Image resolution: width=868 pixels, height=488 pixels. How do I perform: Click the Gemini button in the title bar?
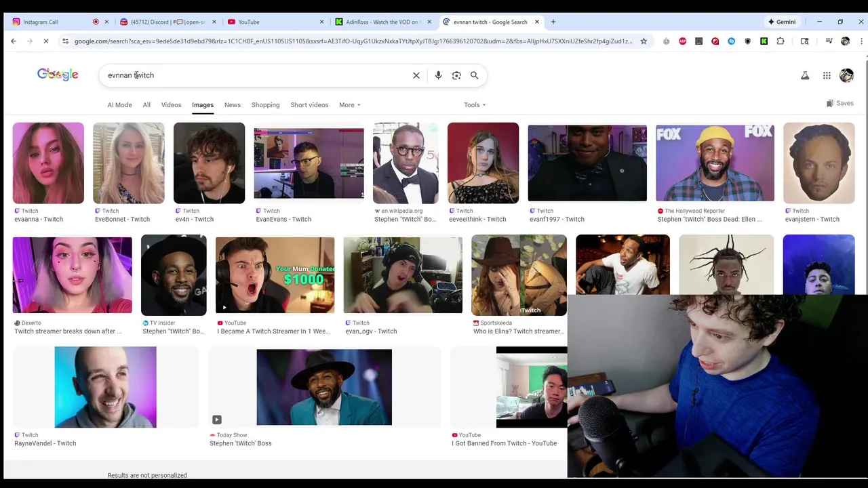(782, 22)
